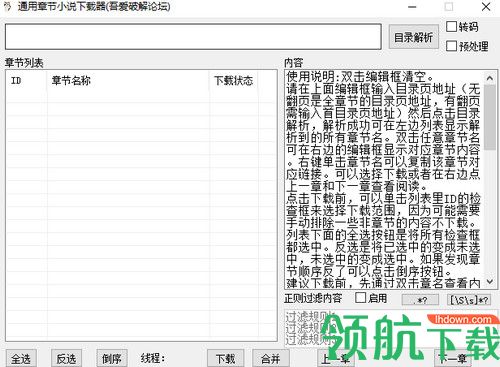Click the content scrollbar down arrow
This screenshot has width=500, height=367.
point(490,282)
